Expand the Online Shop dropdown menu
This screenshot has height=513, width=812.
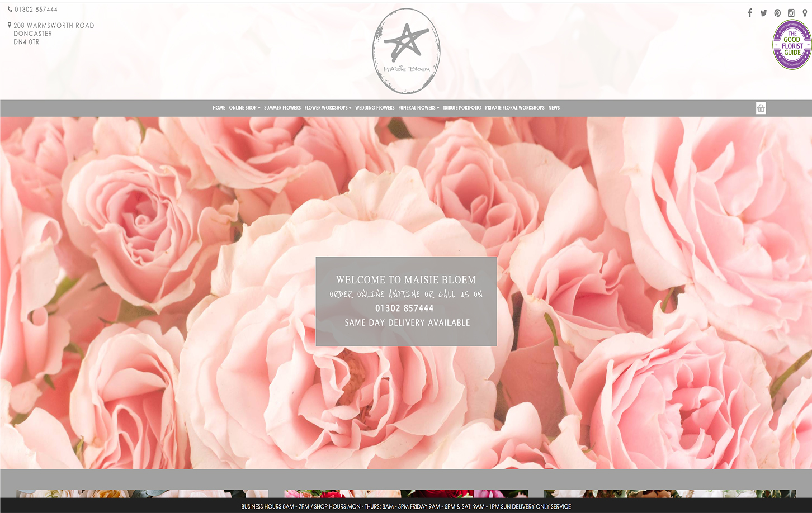[x=244, y=108]
